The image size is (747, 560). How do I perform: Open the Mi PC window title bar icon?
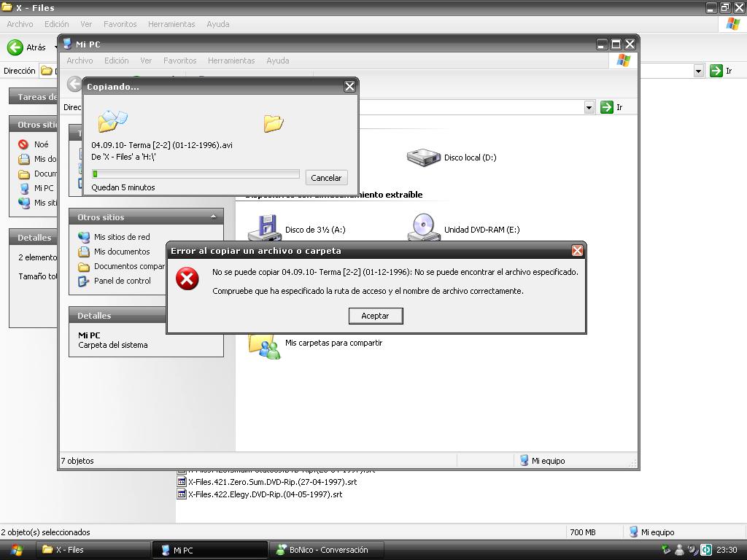click(x=67, y=44)
